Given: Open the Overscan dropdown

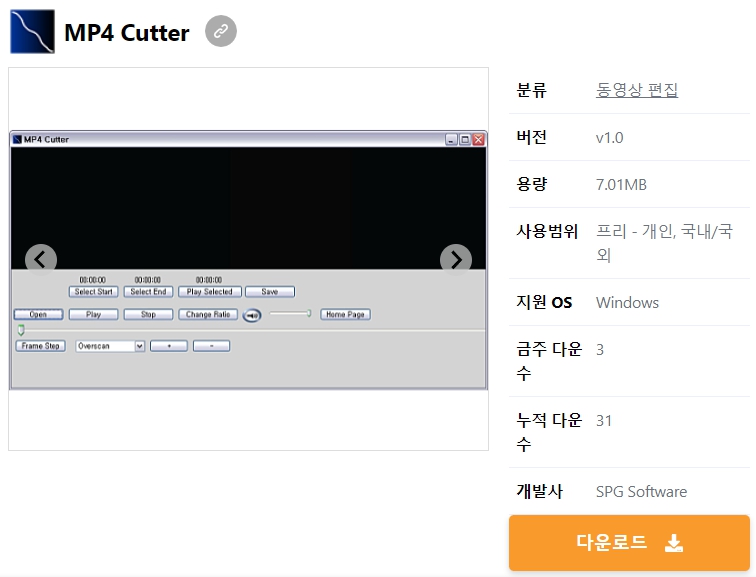Looking at the screenshot, I should tap(110, 346).
